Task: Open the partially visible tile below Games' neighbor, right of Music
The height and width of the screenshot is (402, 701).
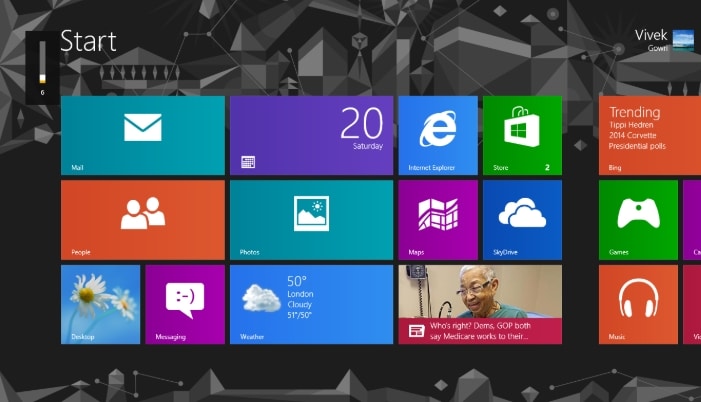Action: pyautogui.click(x=692, y=304)
